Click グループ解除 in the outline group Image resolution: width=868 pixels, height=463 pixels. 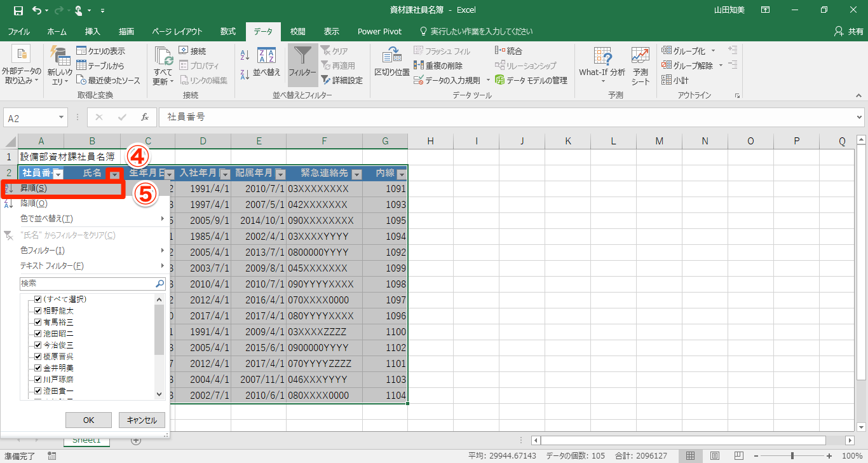[688, 66]
